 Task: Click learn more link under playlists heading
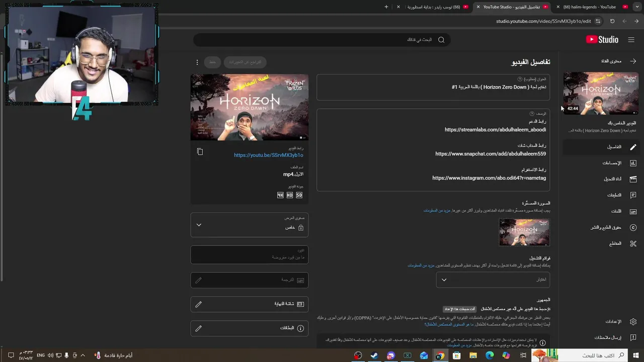tap(421, 265)
